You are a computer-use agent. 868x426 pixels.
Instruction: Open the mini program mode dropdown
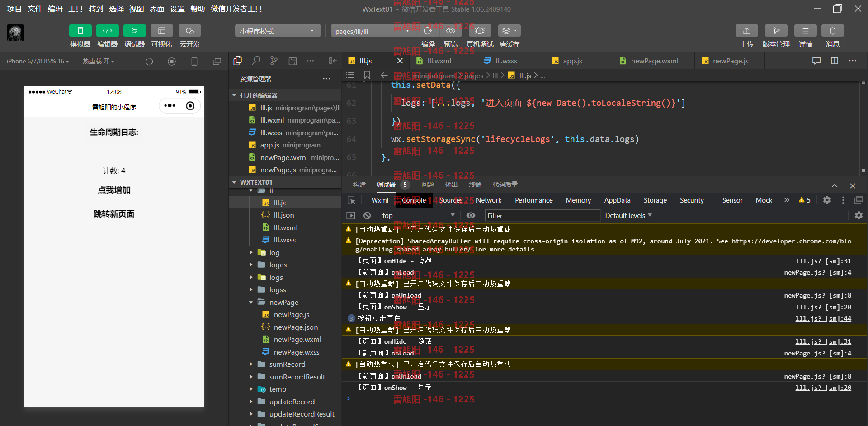(x=278, y=31)
